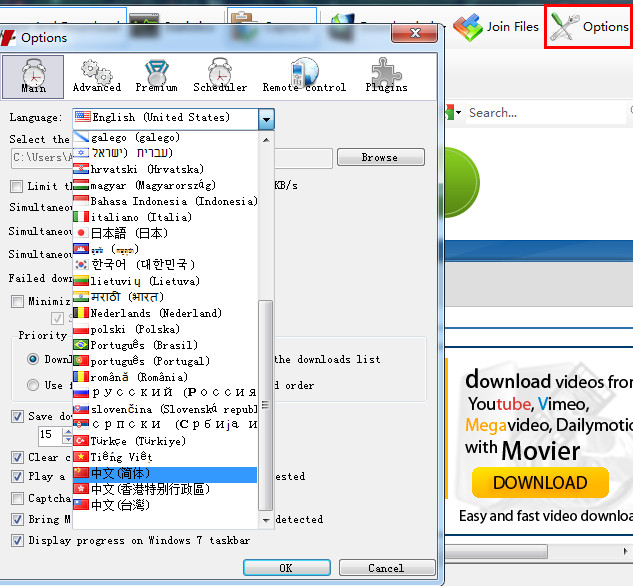Select Português (Brasil) language
The width and height of the screenshot is (633, 586).
pos(165,345)
